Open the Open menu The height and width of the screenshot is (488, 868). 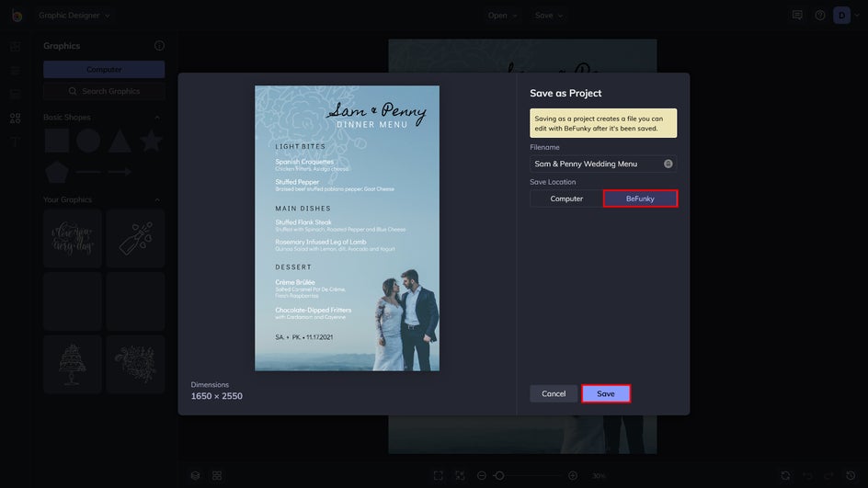tap(502, 16)
